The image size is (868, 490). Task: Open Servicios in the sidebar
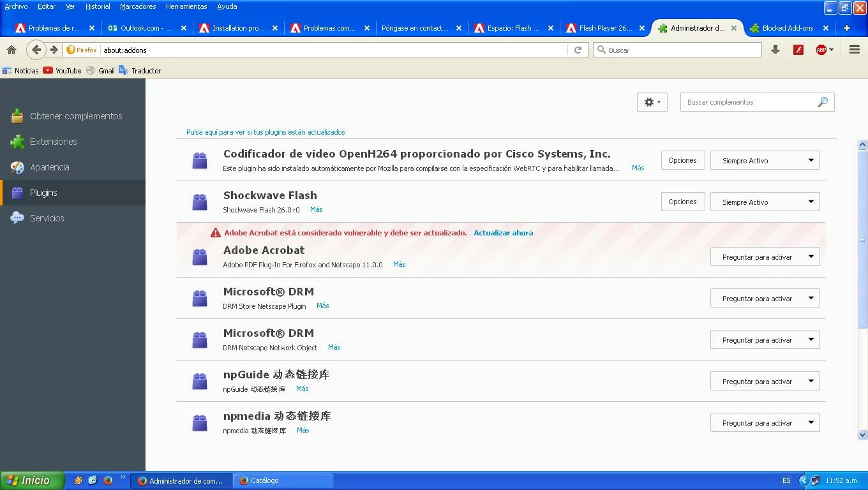tap(73, 218)
